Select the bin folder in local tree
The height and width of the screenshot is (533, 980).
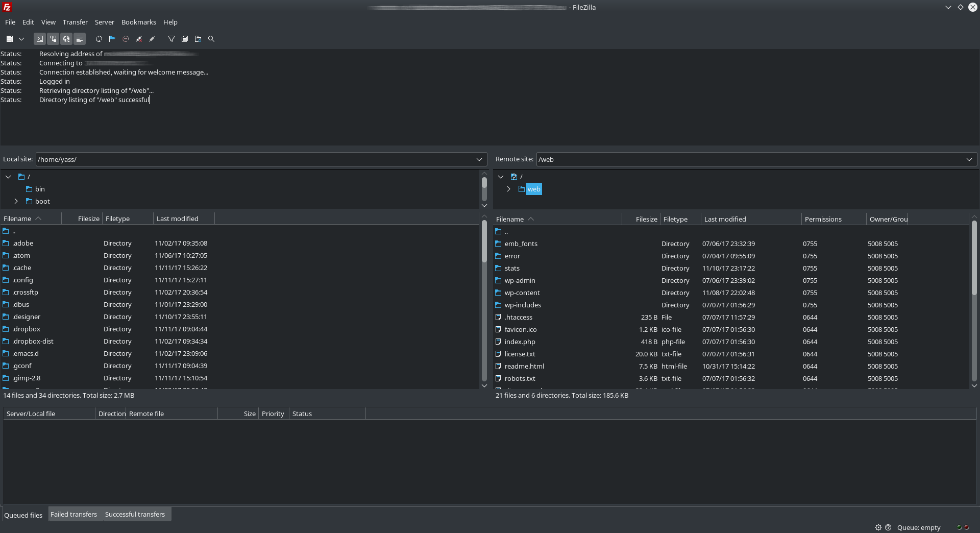point(40,189)
